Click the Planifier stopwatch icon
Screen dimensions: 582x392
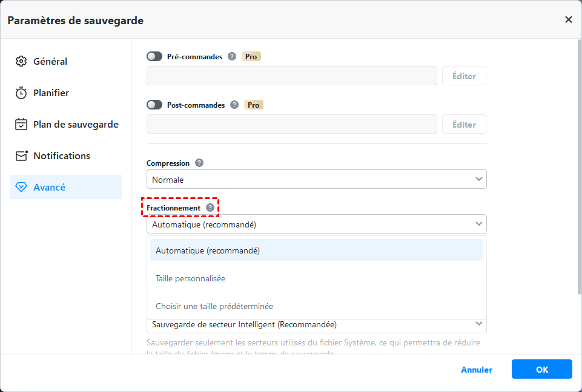coord(22,93)
